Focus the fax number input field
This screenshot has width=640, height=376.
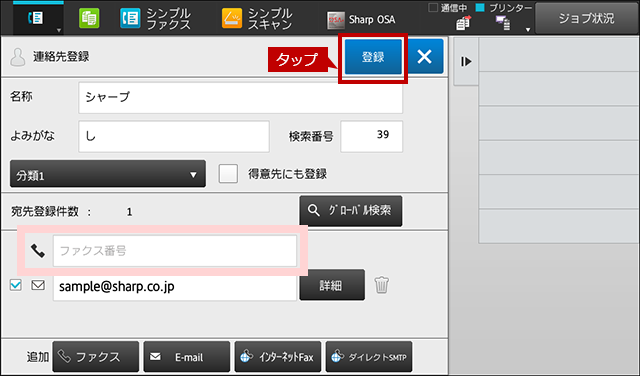point(175,251)
